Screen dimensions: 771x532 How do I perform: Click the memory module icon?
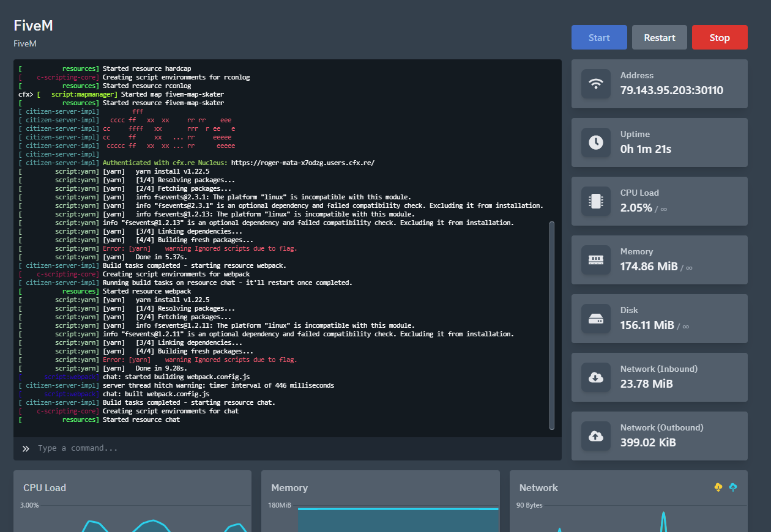pyautogui.click(x=596, y=260)
